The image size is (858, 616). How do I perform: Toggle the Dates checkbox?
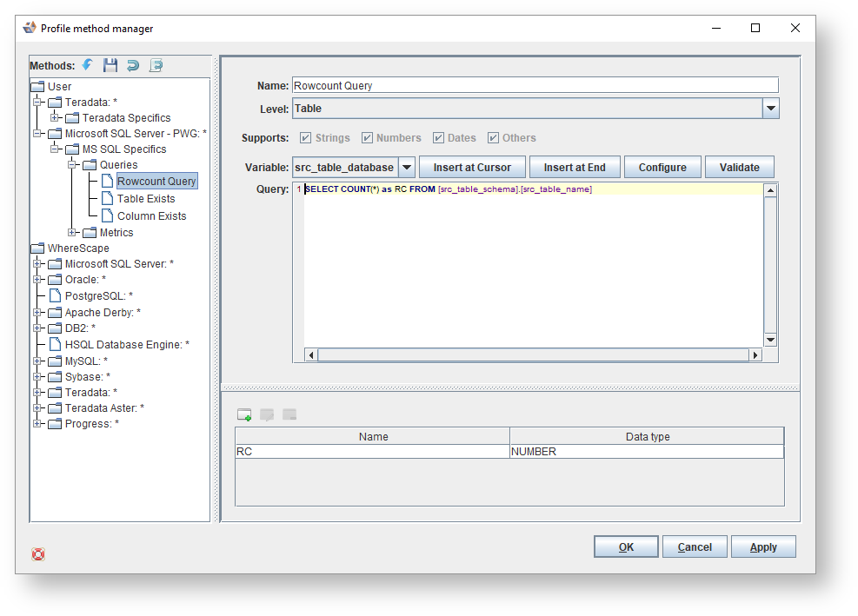(439, 138)
